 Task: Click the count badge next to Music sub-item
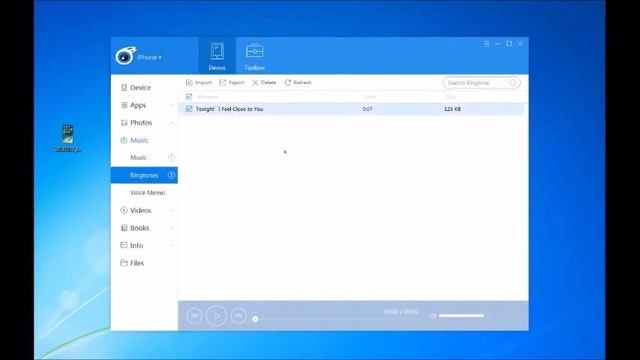click(171, 157)
